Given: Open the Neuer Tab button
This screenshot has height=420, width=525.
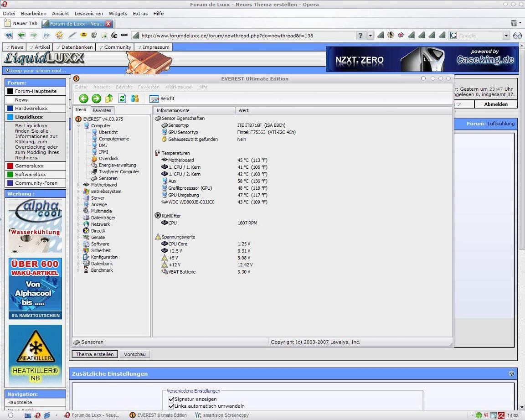Looking at the screenshot, I should tap(21, 23).
